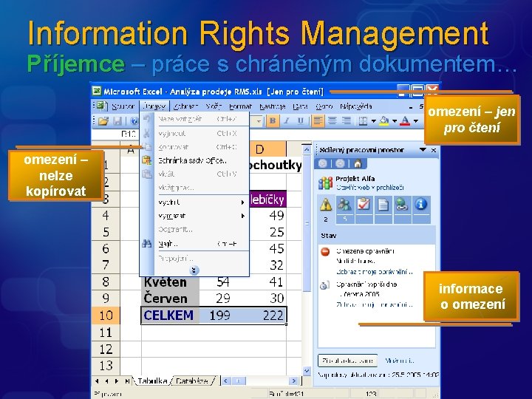Open the Otevřít web v prohlížeči link
The image size is (532, 399).
tap(370, 188)
